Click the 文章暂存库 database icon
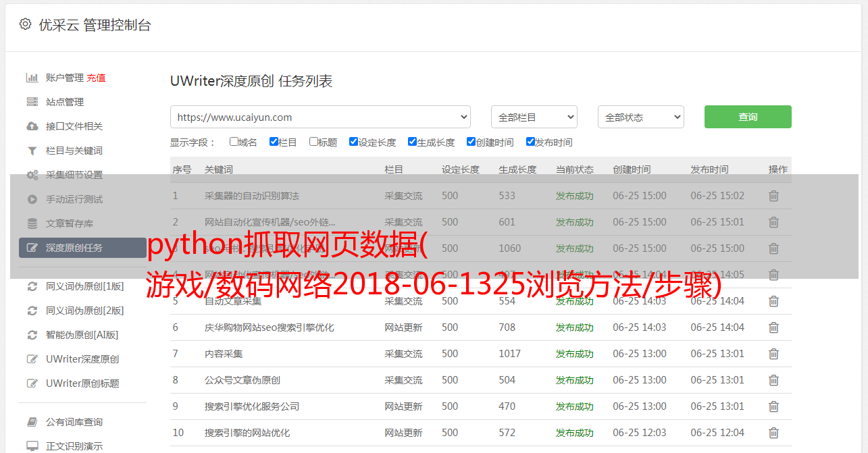The height and width of the screenshot is (453, 868). (32, 223)
